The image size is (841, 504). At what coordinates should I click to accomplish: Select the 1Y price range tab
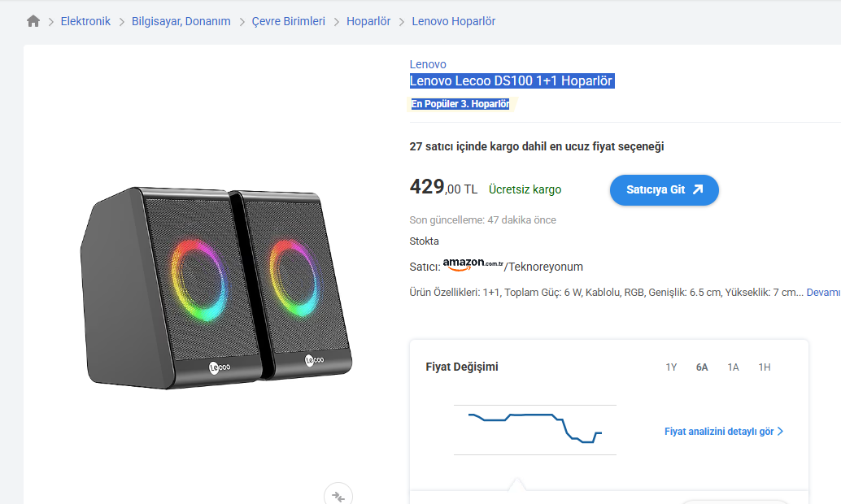tap(671, 367)
